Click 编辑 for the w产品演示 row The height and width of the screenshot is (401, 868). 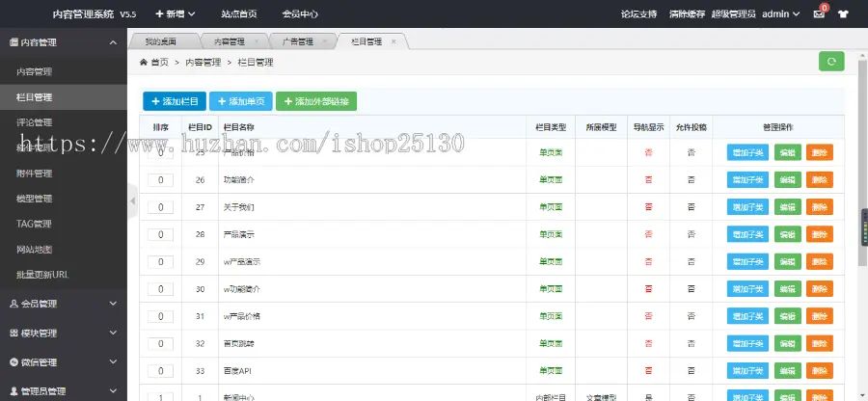pyautogui.click(x=787, y=261)
